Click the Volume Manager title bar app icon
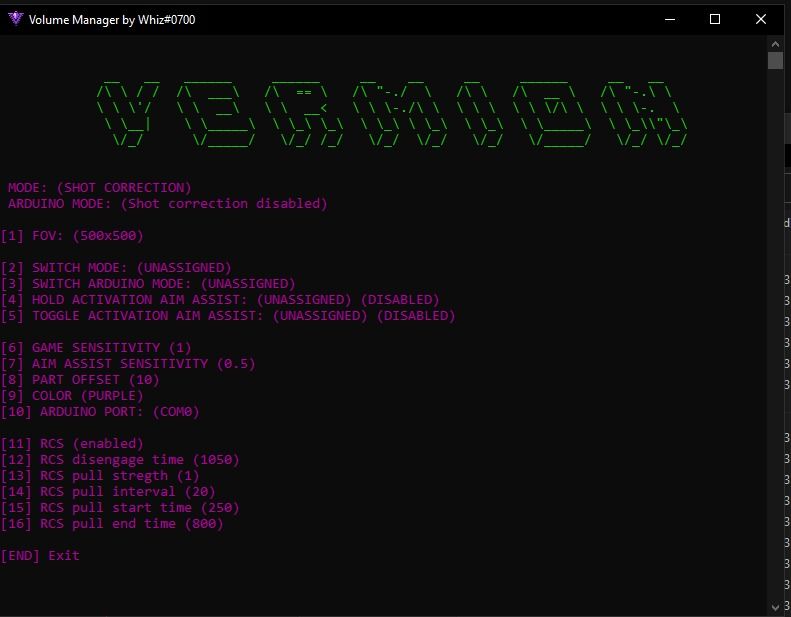 [14, 19]
